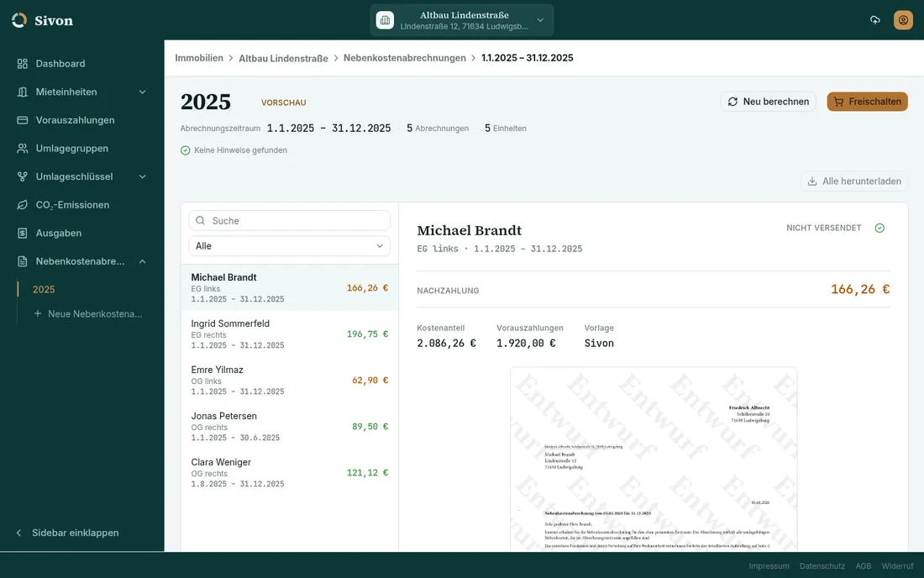Click the Umlagegruppen people icon

pyautogui.click(x=23, y=149)
